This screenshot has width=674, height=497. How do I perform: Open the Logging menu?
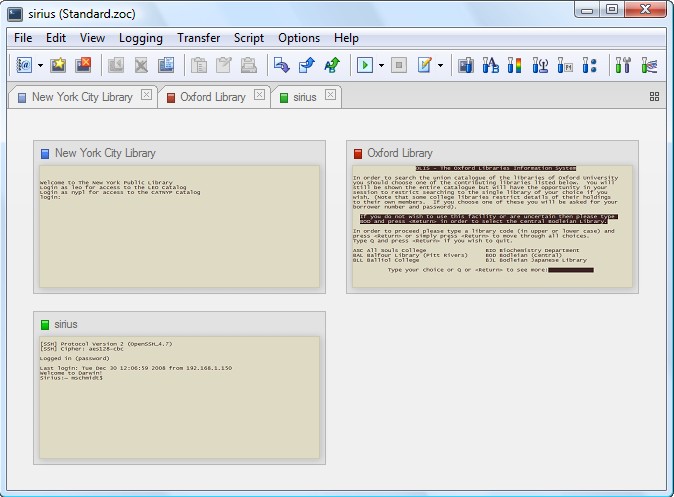click(141, 38)
